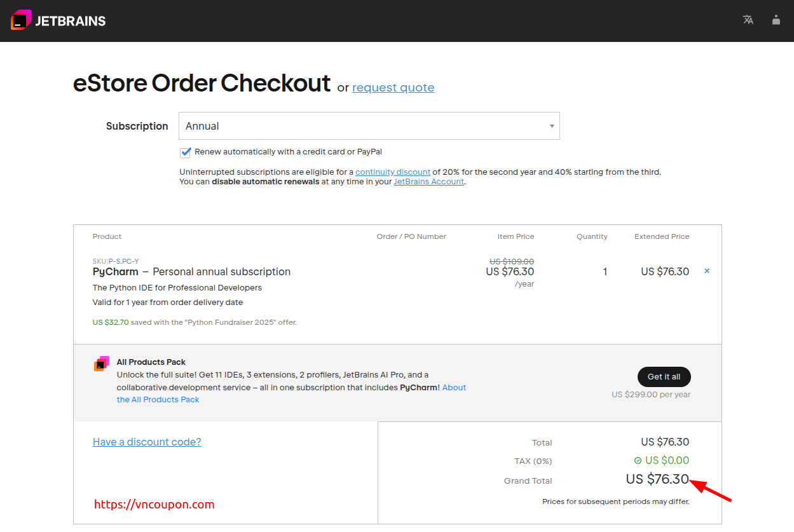794x532 pixels.
Task: Click Have a discount code link
Action: pyautogui.click(x=147, y=442)
